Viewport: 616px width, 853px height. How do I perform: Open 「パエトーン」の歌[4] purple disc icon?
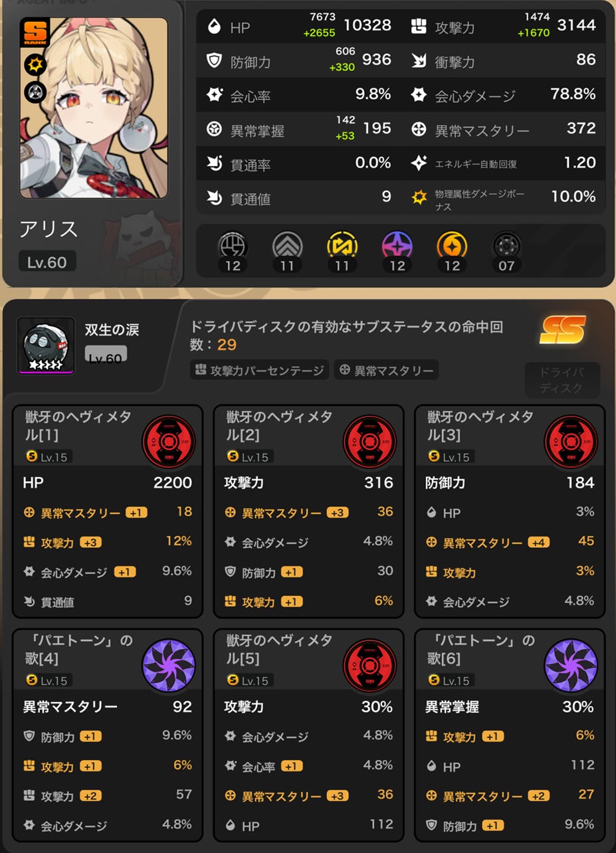pos(169,666)
